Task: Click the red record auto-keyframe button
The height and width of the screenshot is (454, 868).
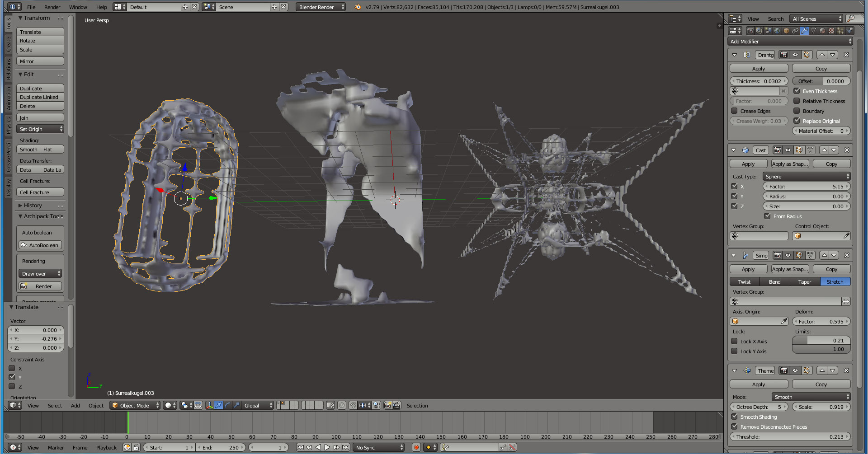Action: 416,447
